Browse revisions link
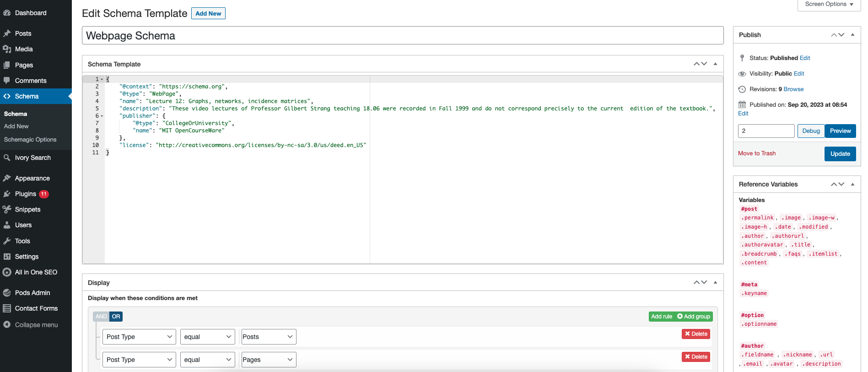This screenshot has height=372, width=868. click(x=793, y=89)
